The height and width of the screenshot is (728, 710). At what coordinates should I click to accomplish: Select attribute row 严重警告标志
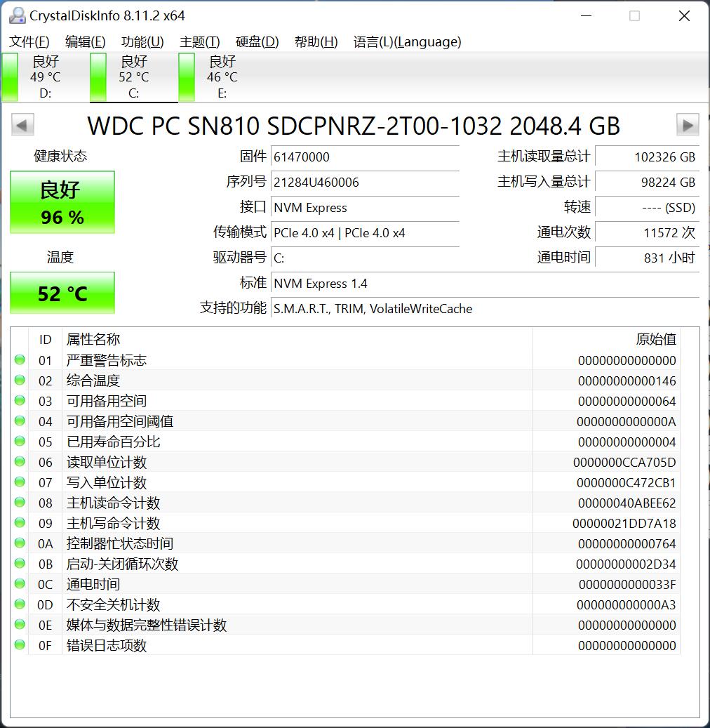tap(345, 360)
